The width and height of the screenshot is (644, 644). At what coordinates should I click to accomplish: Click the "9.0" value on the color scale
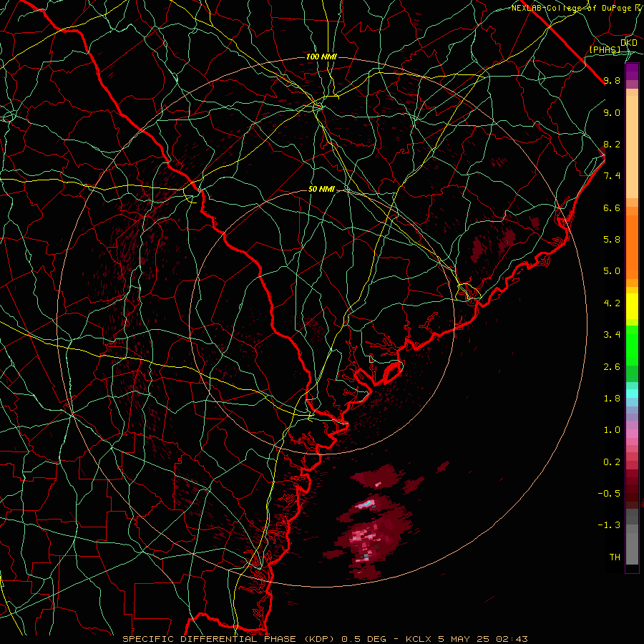pyautogui.click(x=612, y=112)
